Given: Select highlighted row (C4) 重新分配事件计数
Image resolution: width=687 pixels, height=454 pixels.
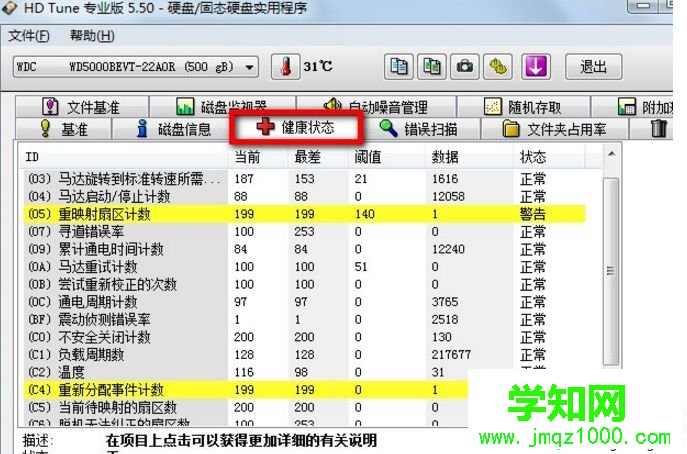Looking at the screenshot, I should 245,390.
